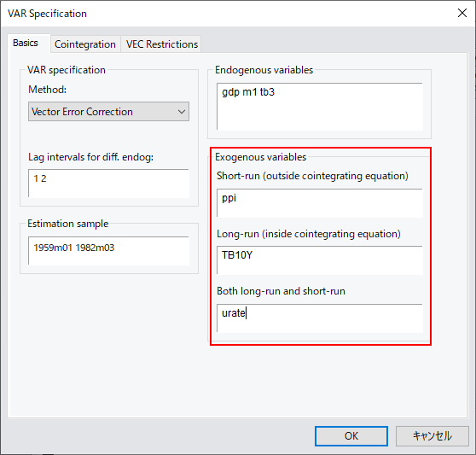Select the both long-run and short-run field urate
Viewport: 476px width, 455px height.
click(x=320, y=318)
